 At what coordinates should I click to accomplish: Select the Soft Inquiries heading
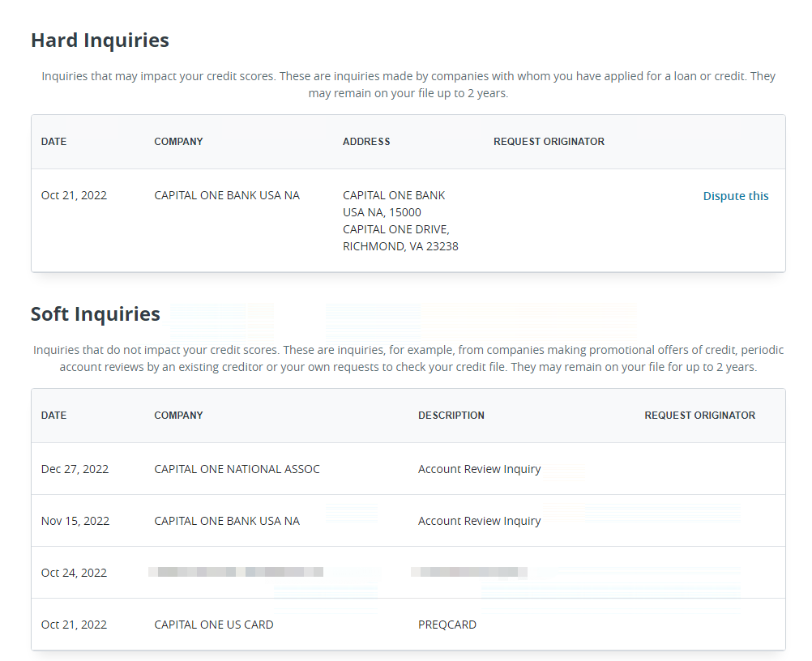tap(96, 314)
